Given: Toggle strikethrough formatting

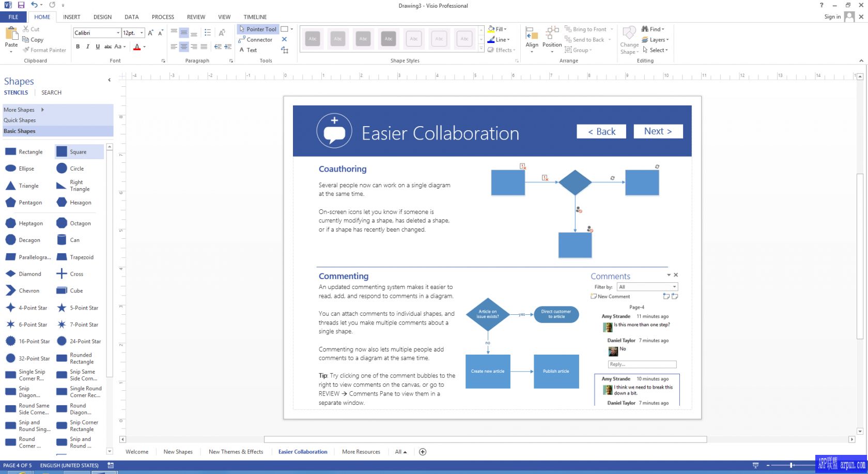Looking at the screenshot, I should pyautogui.click(x=107, y=47).
